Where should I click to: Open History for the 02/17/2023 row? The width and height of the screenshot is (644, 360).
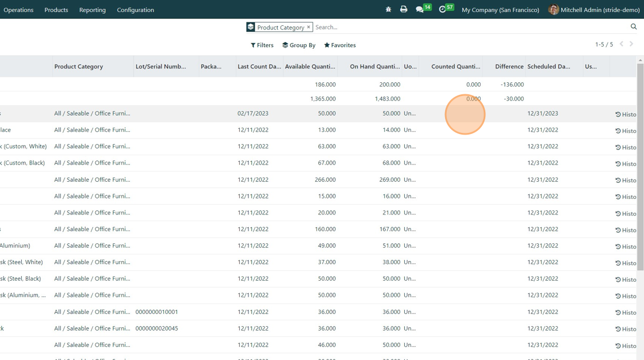tap(625, 114)
